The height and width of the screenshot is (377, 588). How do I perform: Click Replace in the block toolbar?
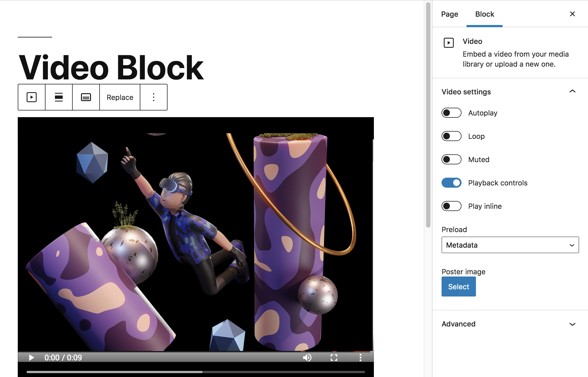tap(120, 97)
